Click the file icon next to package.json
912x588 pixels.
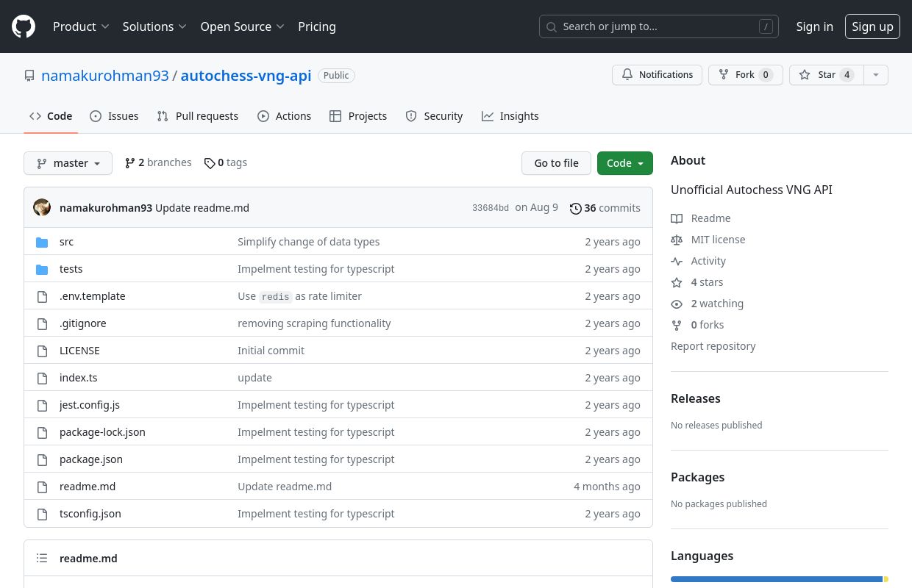pos(42,459)
